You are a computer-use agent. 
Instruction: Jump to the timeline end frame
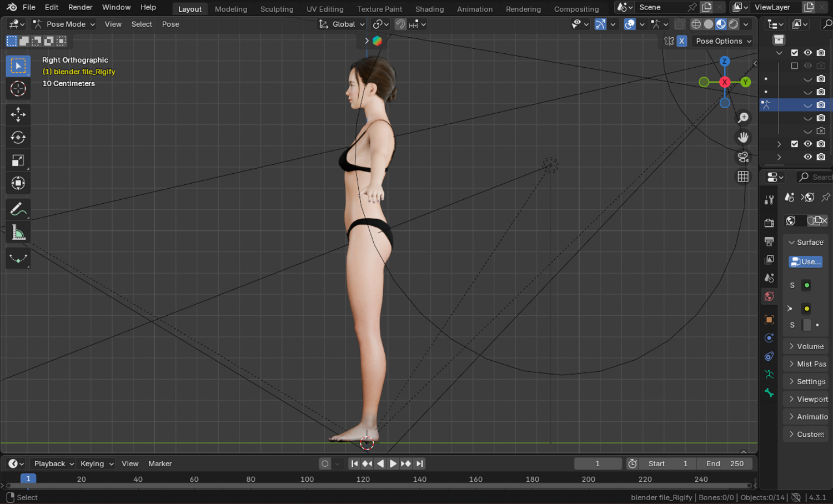(419, 463)
